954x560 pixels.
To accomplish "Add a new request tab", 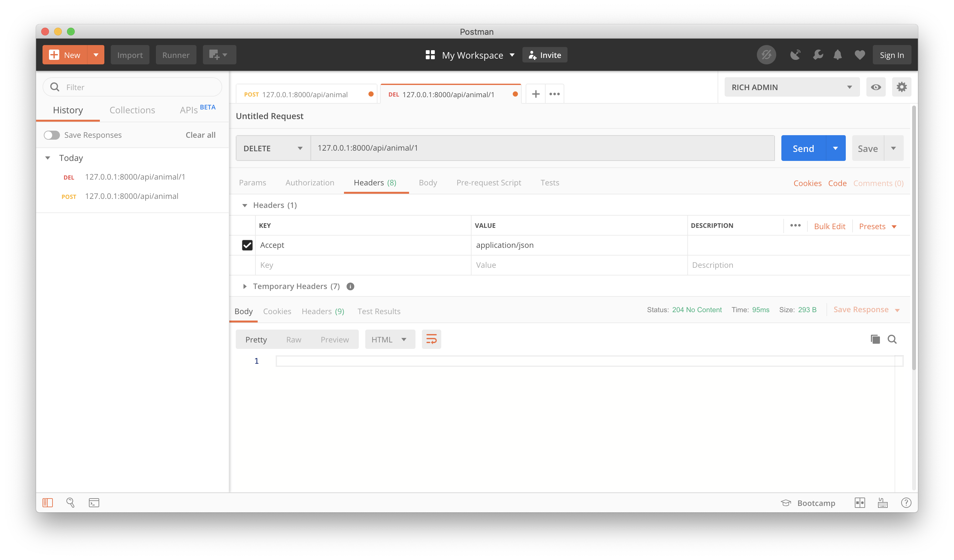I will [x=536, y=94].
